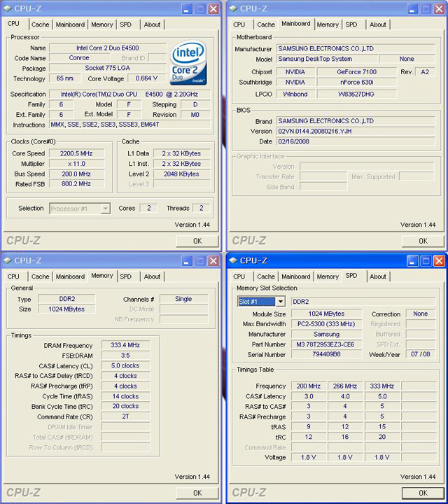Click the DRAM Frequency value 333.4 MHz
This screenshot has width=448, height=504.
[125, 345]
